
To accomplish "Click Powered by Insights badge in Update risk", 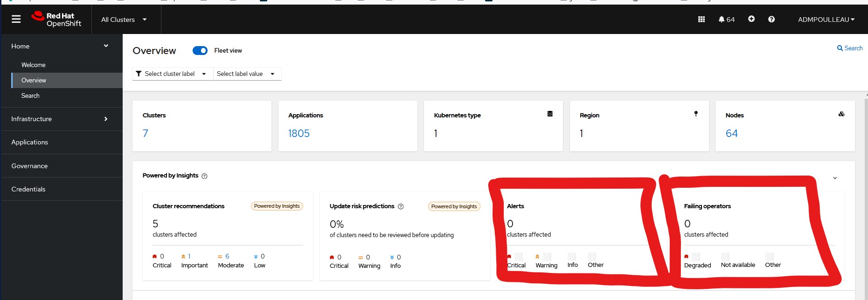I will click(454, 206).
